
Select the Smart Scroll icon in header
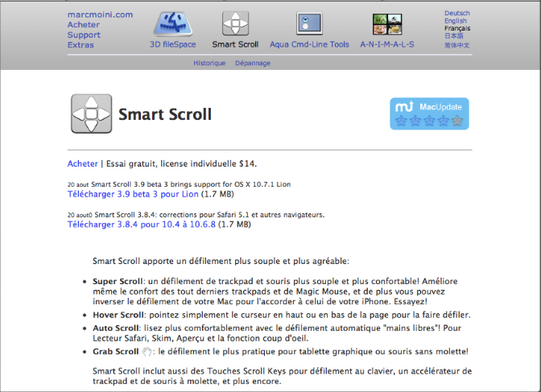click(x=235, y=23)
